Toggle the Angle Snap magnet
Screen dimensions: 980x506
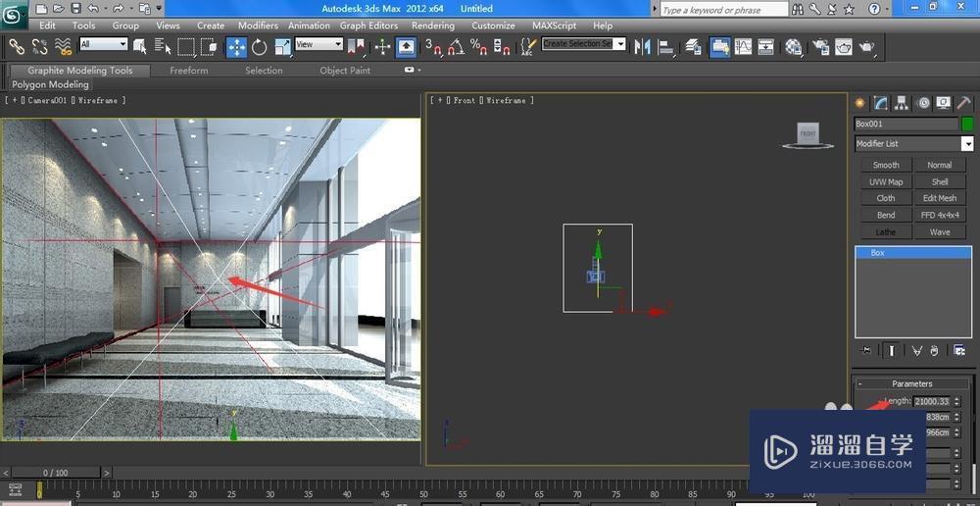point(456,47)
